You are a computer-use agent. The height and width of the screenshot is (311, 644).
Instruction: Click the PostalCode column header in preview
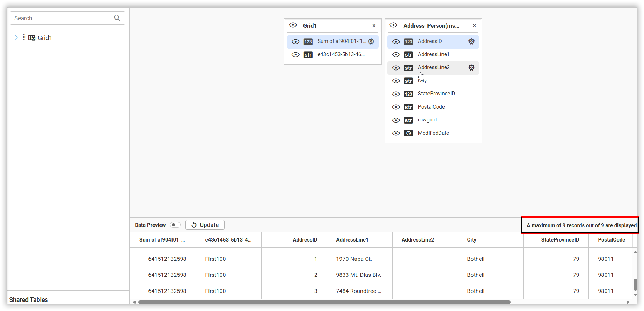click(611, 240)
